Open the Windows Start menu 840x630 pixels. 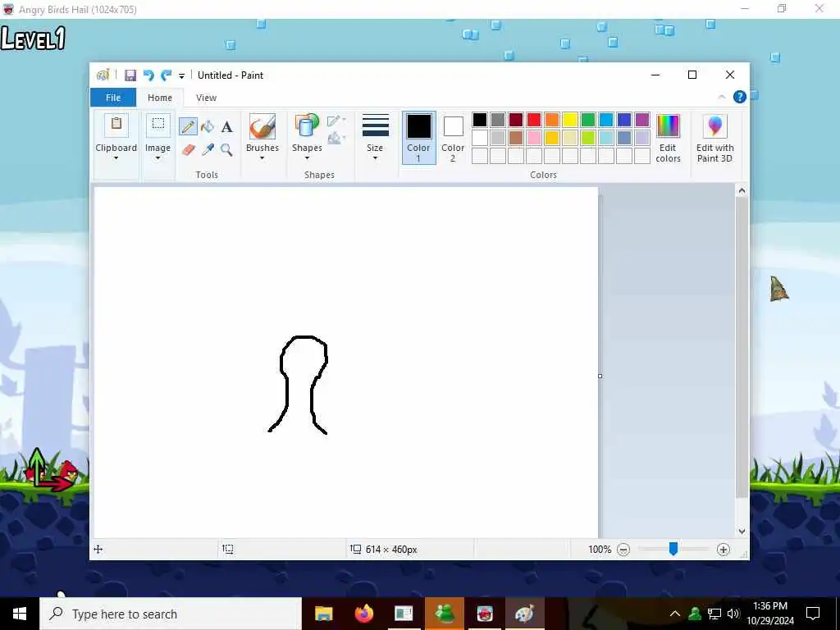pos(20,614)
